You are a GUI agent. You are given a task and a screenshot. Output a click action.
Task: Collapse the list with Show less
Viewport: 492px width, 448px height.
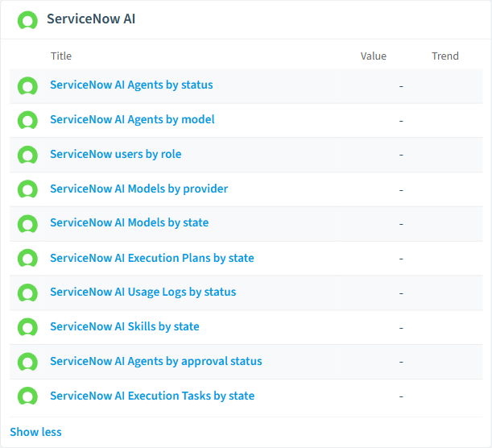point(35,432)
